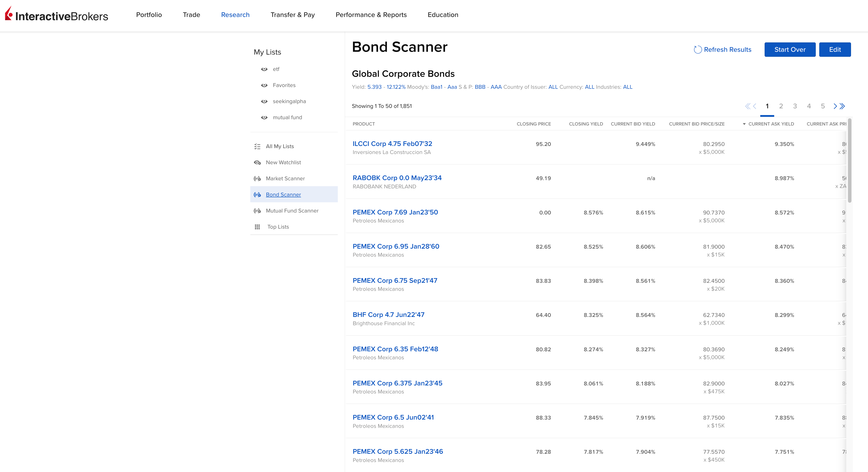Viewport: 868px width, 472px height.
Task: Open Market Scanner from sidebar
Action: click(x=285, y=179)
